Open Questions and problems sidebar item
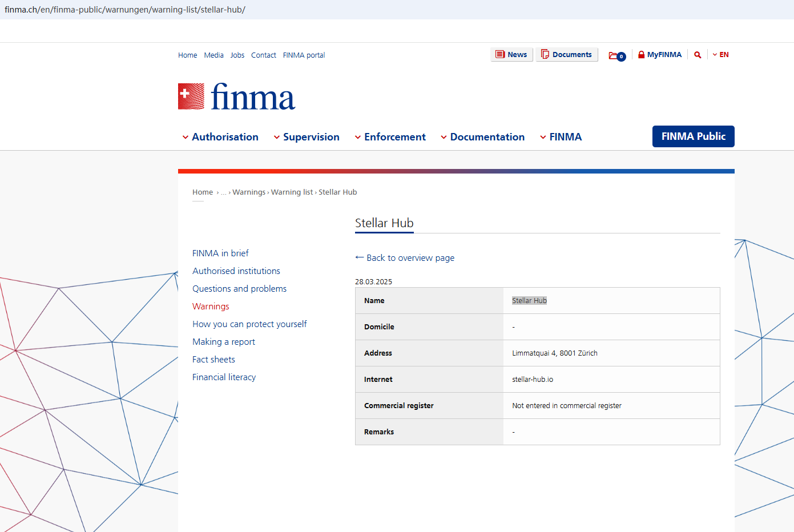 240,289
